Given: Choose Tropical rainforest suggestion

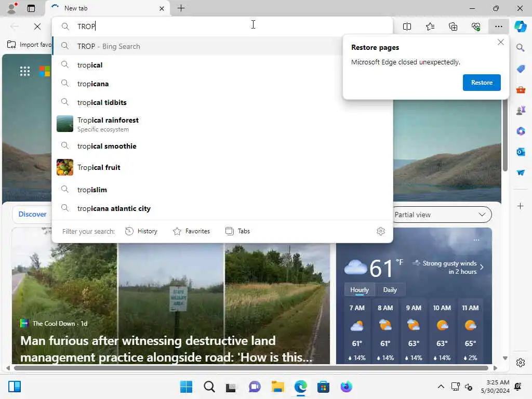Looking at the screenshot, I should [x=222, y=124].
